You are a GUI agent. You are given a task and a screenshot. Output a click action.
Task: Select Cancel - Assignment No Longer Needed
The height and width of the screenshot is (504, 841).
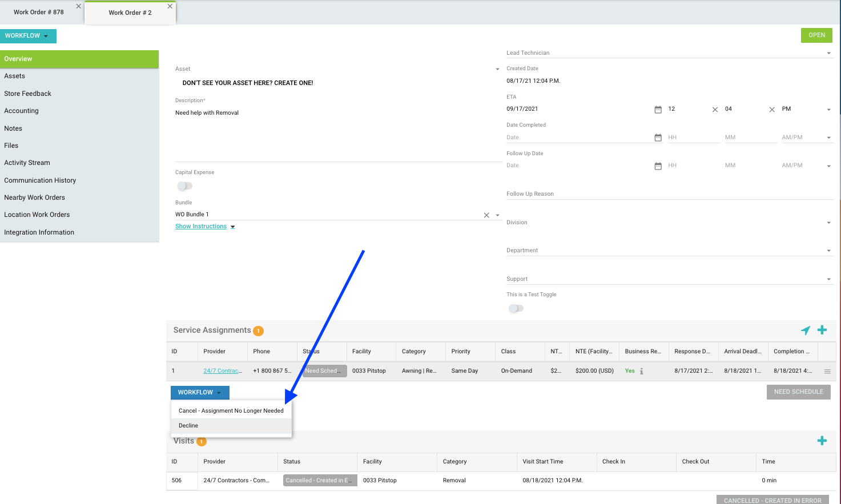(231, 411)
